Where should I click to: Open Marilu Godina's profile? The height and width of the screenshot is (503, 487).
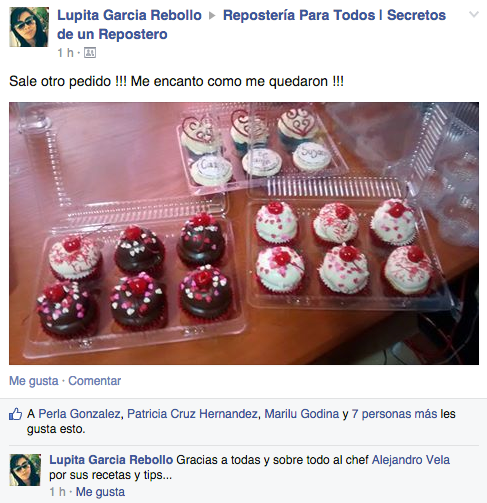(302, 414)
